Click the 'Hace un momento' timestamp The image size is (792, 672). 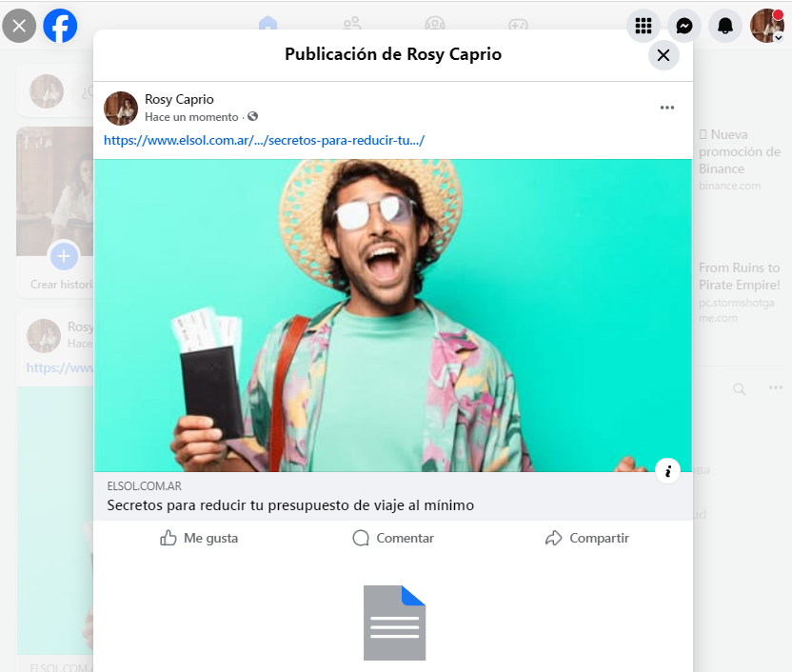point(191,117)
